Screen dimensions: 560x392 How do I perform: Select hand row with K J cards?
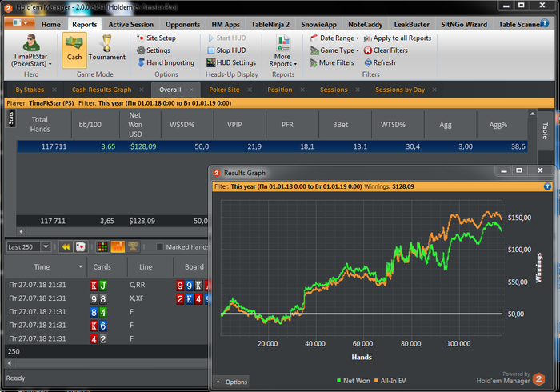(x=106, y=285)
